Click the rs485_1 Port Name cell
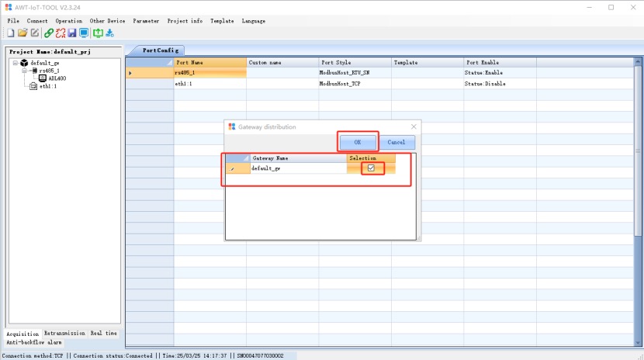 [x=209, y=73]
